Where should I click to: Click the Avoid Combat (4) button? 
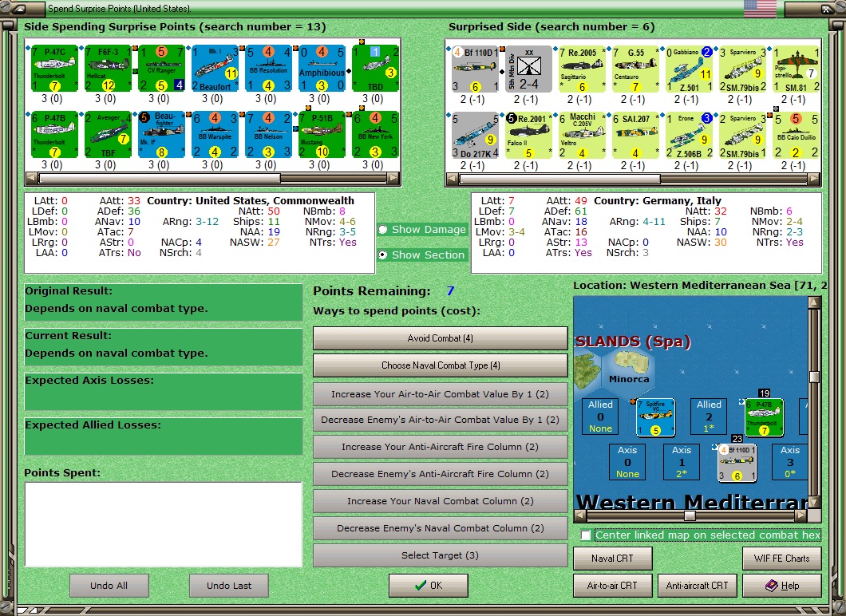pyautogui.click(x=441, y=338)
